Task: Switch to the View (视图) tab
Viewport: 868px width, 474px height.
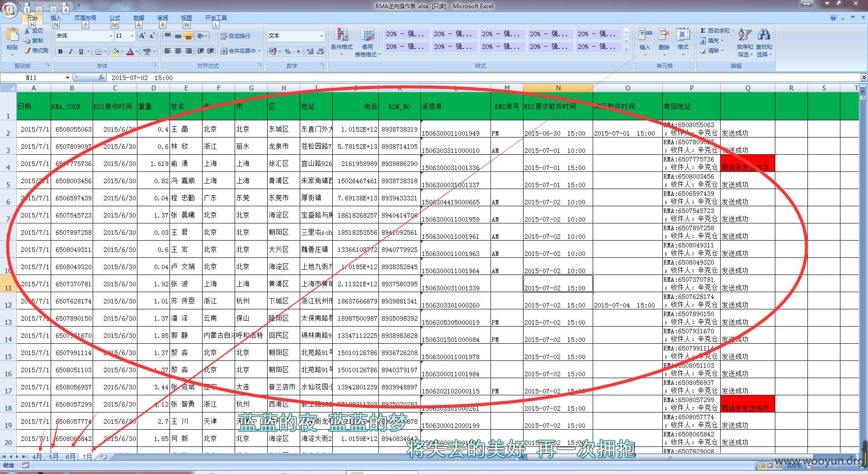Action: pyautogui.click(x=186, y=18)
